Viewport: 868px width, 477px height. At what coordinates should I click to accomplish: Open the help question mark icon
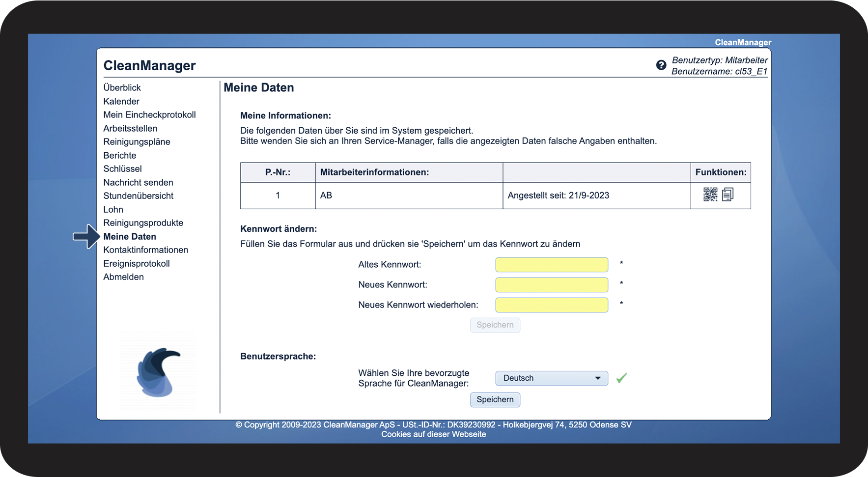[661, 65]
